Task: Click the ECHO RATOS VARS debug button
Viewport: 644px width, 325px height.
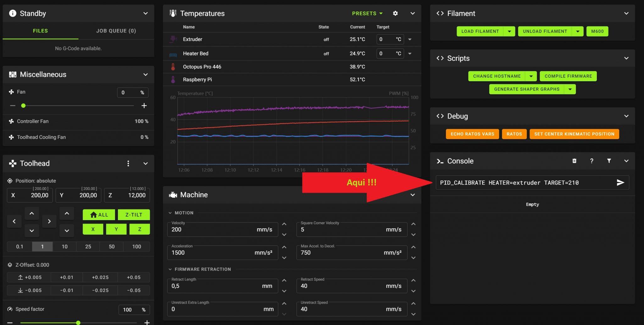Action: click(x=472, y=134)
